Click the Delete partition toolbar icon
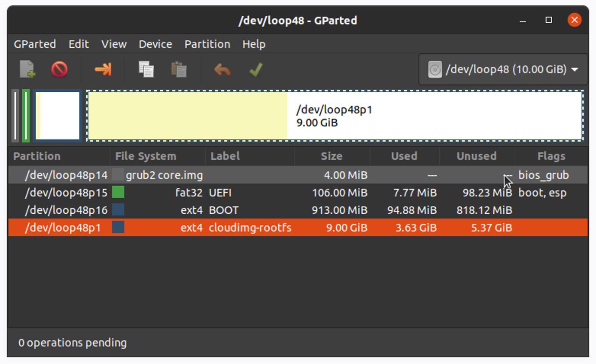This screenshot has width=596, height=364. click(59, 69)
